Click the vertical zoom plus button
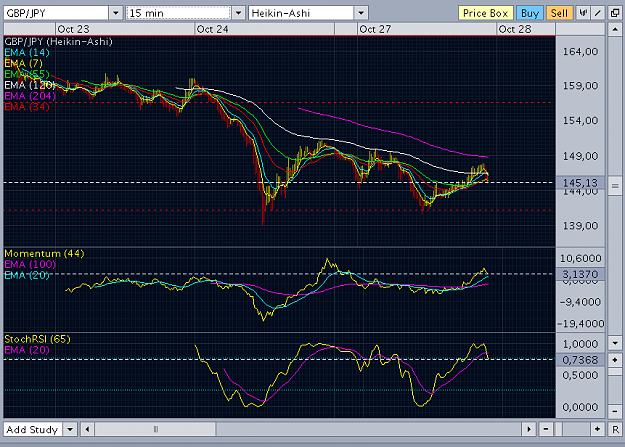The height and width of the screenshot is (447, 625). click(x=615, y=360)
